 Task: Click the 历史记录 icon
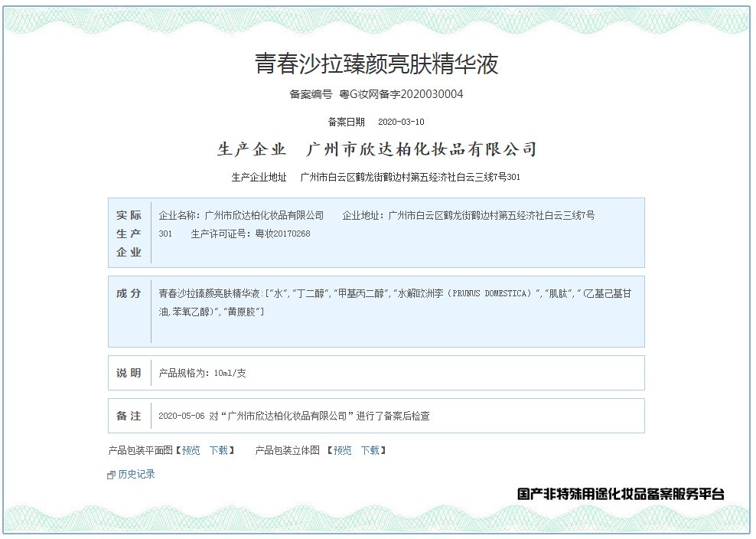click(x=112, y=475)
